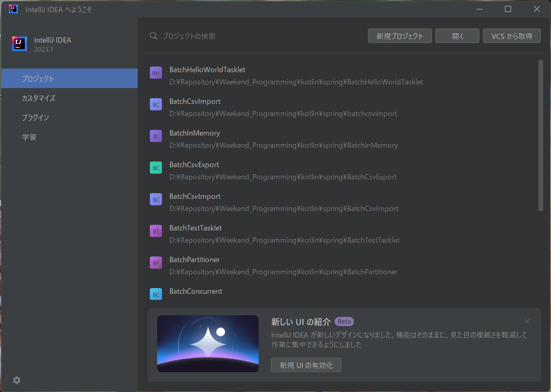Click the IntelliJ icon in the title bar
The image size is (551, 392).
[x=13, y=9]
